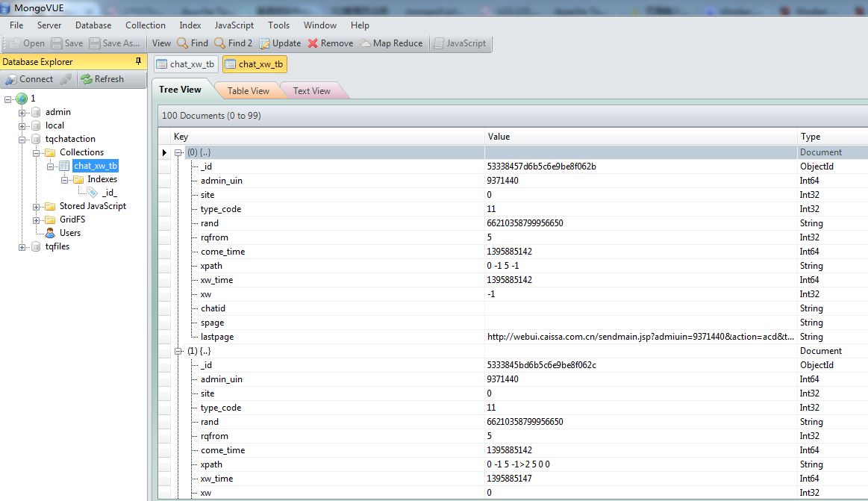The height and width of the screenshot is (501, 868).
Task: Collapse the Collections folder node
Action: pyautogui.click(x=36, y=153)
